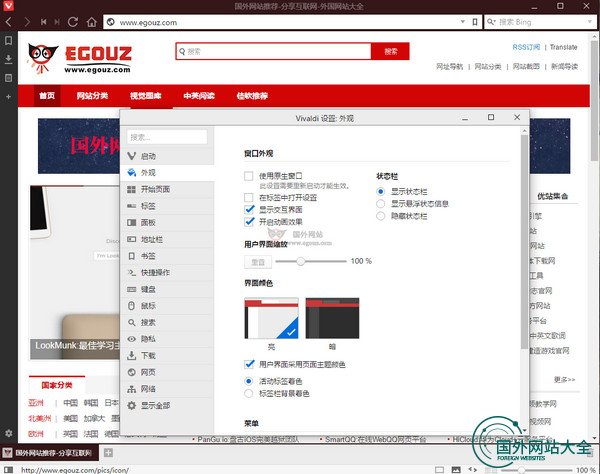Expand Bing search field dropdown arrow

(590, 22)
